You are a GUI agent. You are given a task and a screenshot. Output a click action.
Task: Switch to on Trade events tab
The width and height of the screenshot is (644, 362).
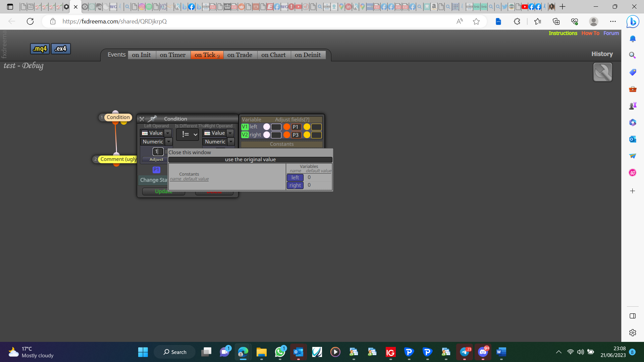(240, 55)
